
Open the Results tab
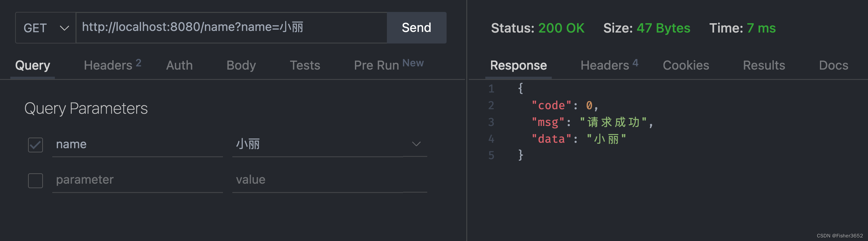pyautogui.click(x=764, y=65)
